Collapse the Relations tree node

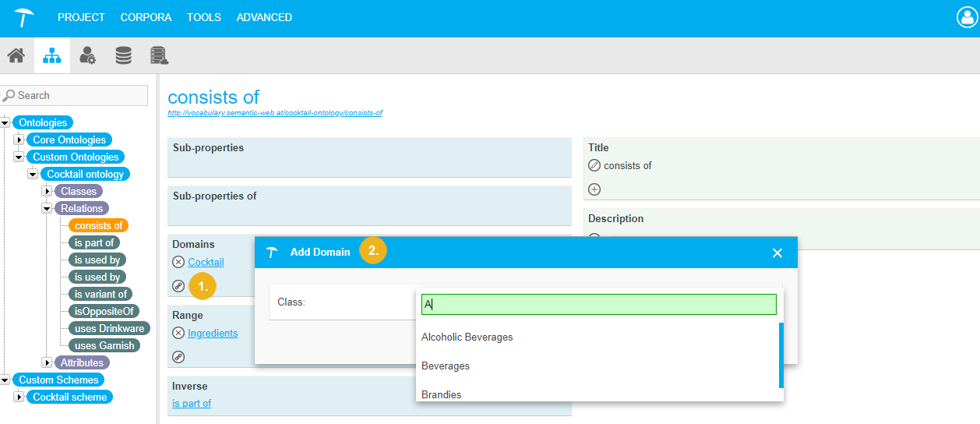47,208
